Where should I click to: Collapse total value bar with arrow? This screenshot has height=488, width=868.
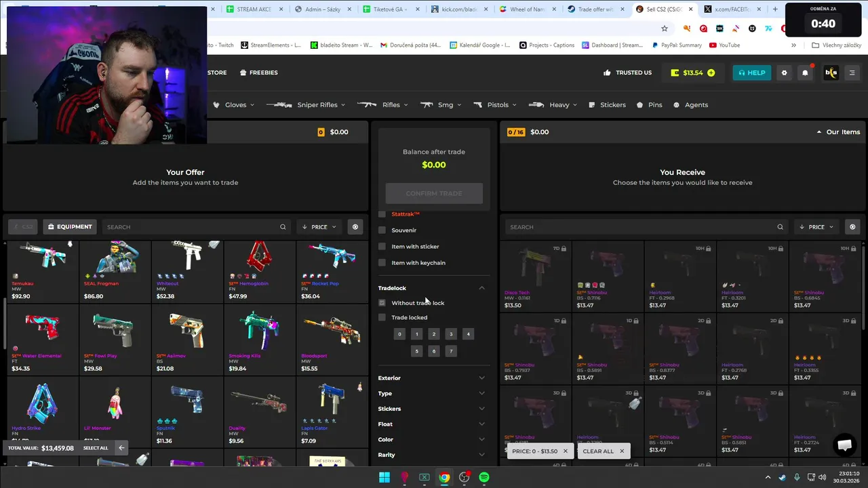tap(121, 447)
